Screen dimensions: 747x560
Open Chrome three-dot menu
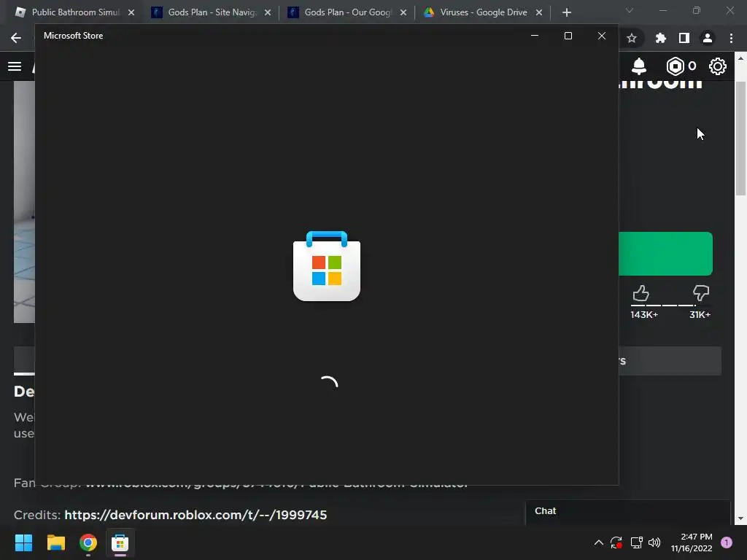[x=731, y=38]
